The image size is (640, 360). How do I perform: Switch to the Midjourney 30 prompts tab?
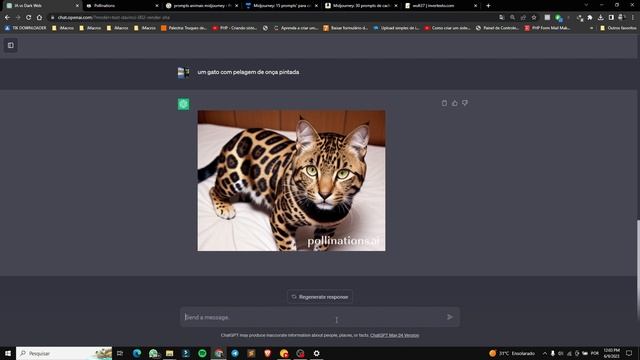(x=361, y=6)
